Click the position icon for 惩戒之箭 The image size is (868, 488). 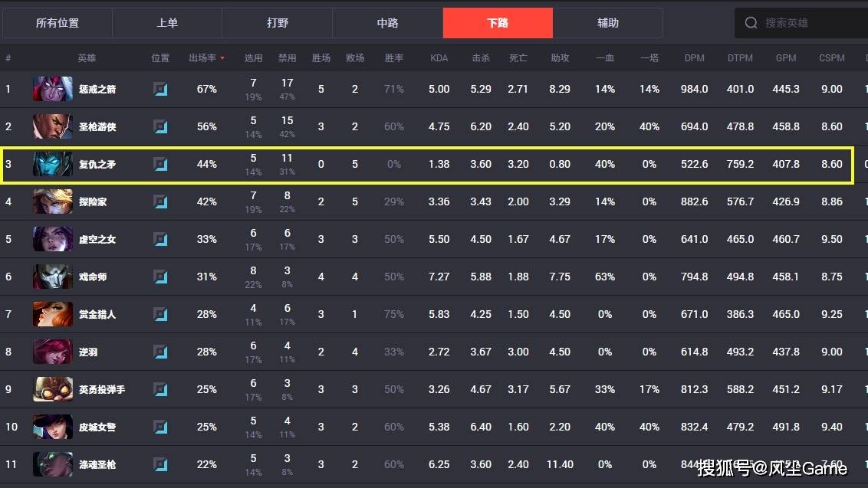160,89
